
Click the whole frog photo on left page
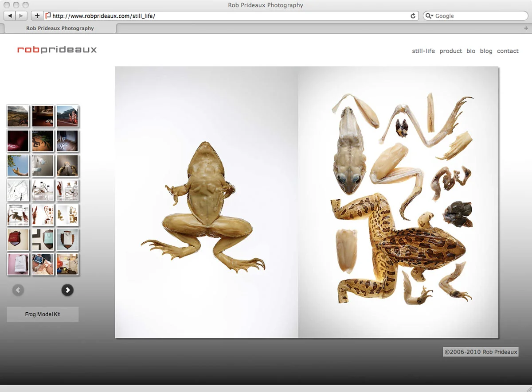207,202
